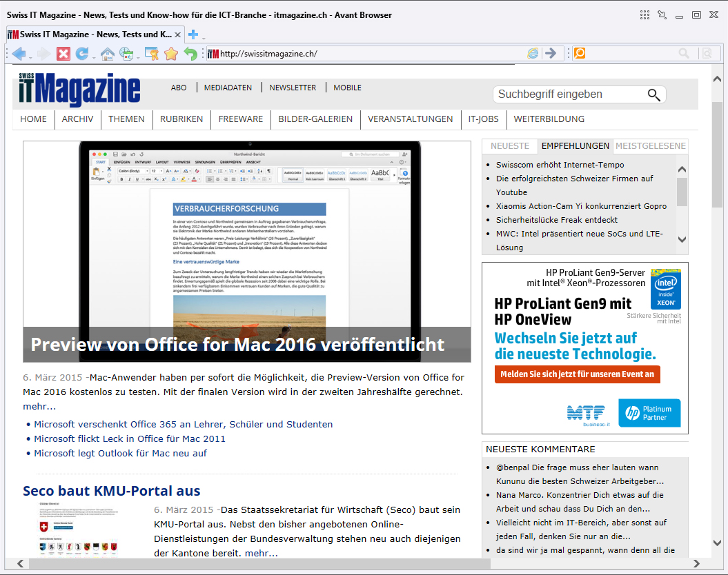
Task: Open the History dropdown arrow
Action: pos(138,57)
